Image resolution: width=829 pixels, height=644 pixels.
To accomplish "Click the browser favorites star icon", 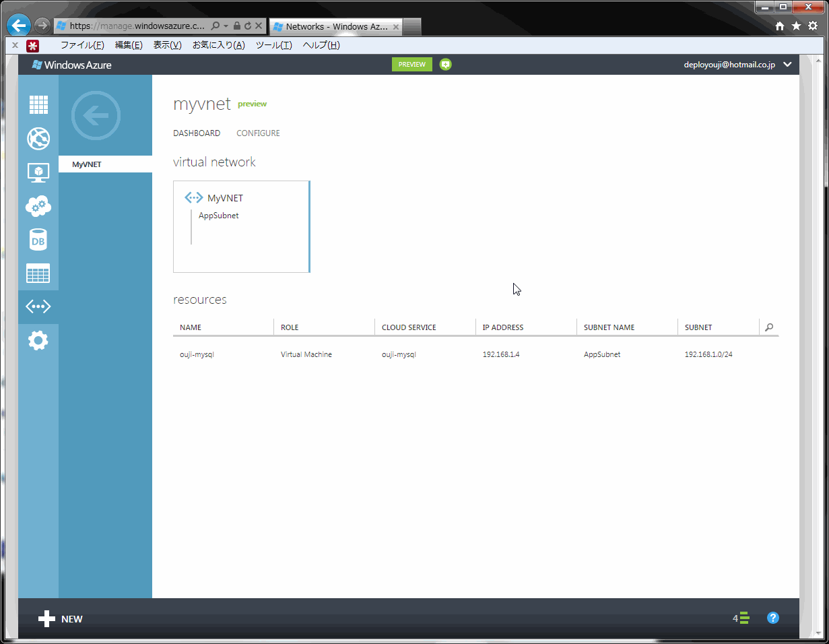I will point(796,26).
